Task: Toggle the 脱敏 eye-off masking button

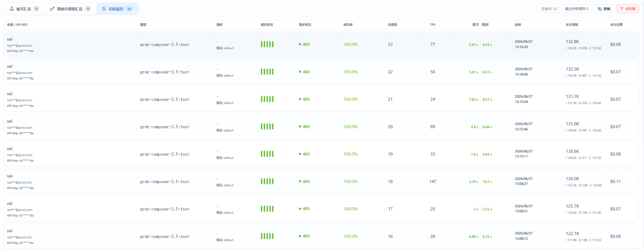Action: 604,9
